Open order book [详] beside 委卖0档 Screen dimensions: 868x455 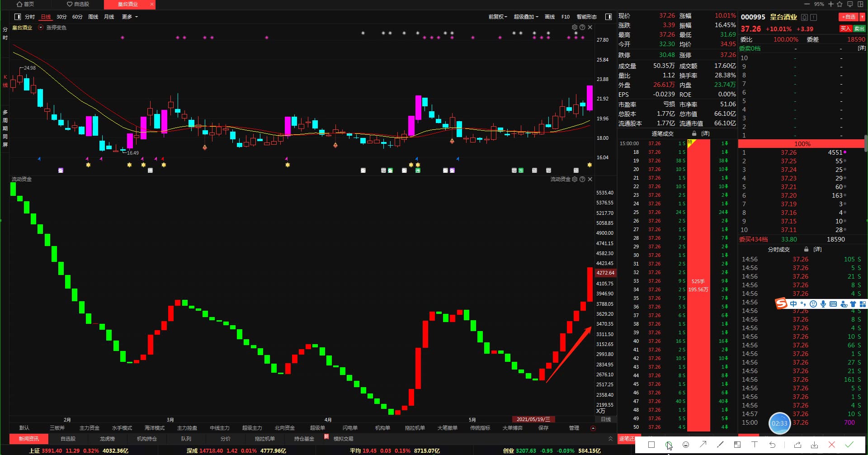862,48
